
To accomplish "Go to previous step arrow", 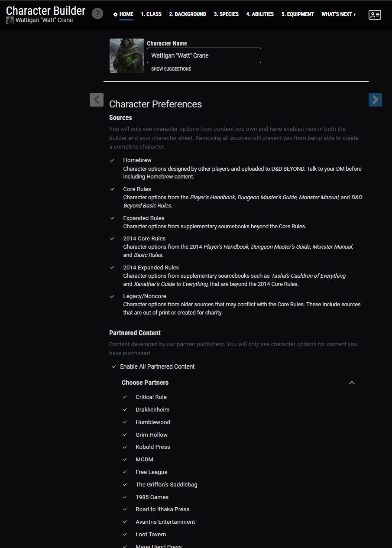I will coord(97,100).
